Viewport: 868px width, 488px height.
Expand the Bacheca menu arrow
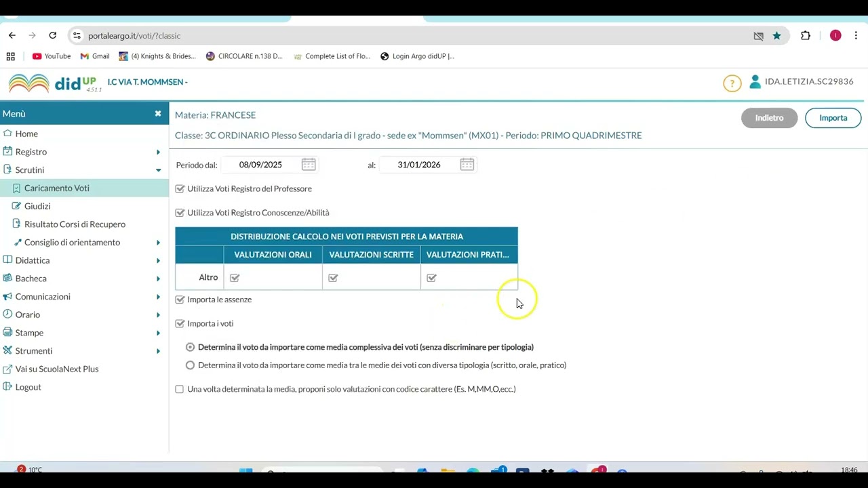[158, 279]
